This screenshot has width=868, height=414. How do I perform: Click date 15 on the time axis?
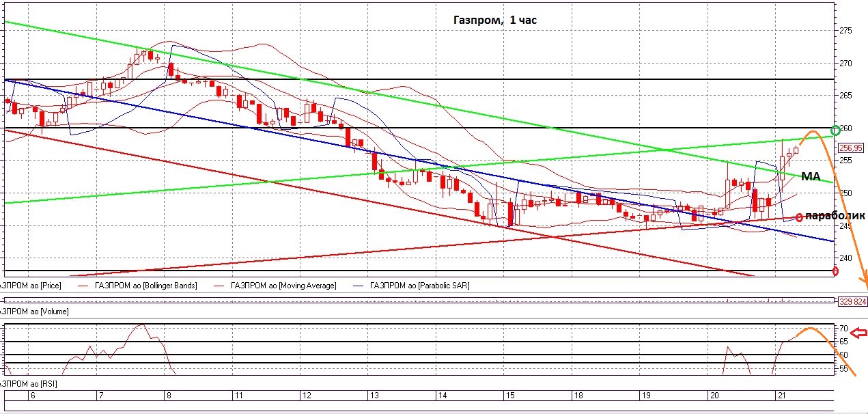tap(511, 396)
